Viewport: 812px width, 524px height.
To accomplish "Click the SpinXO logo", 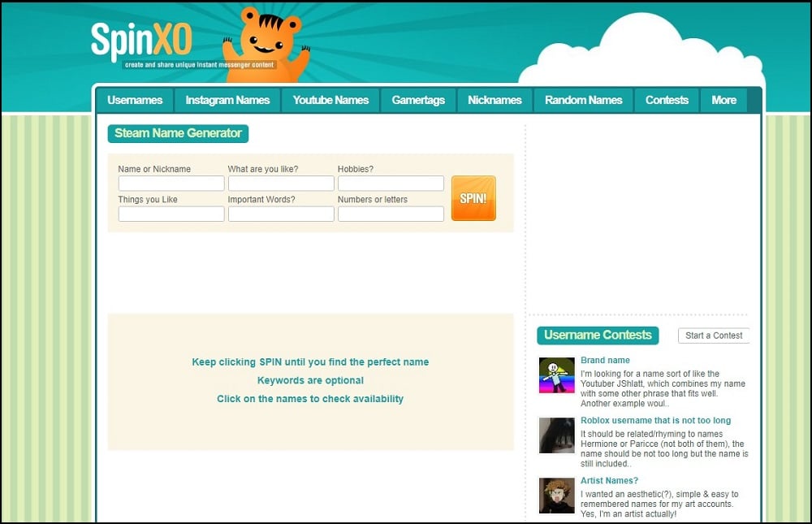I will pos(141,40).
